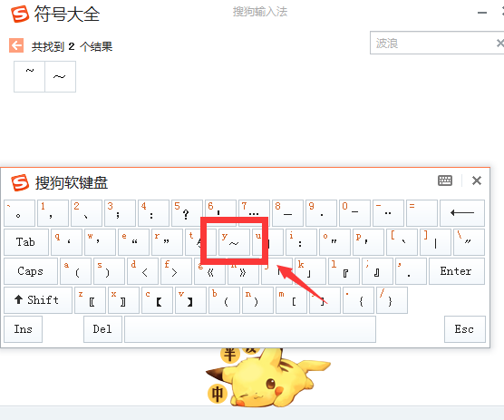Tap the 9 key with dot symbol

click(321, 213)
